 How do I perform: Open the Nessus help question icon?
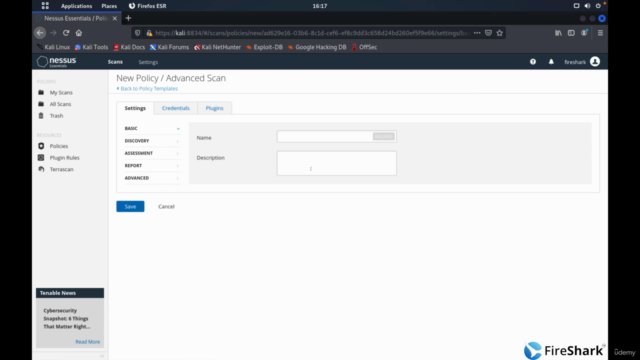click(x=533, y=62)
